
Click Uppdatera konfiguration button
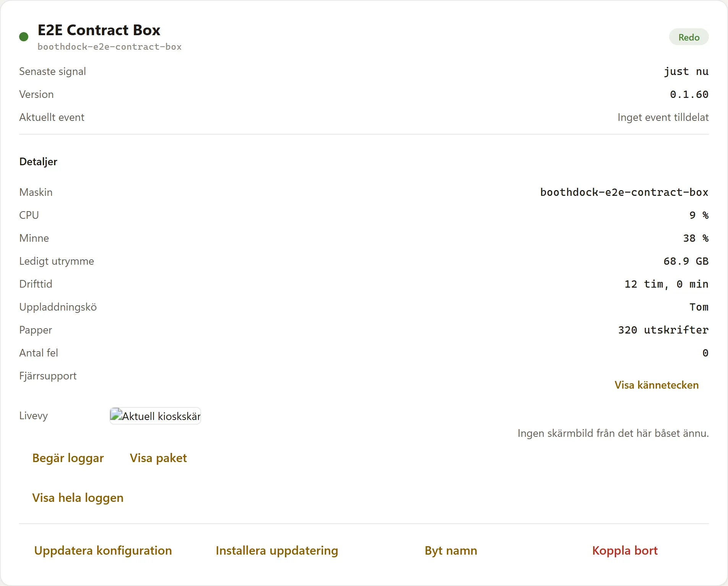(103, 550)
